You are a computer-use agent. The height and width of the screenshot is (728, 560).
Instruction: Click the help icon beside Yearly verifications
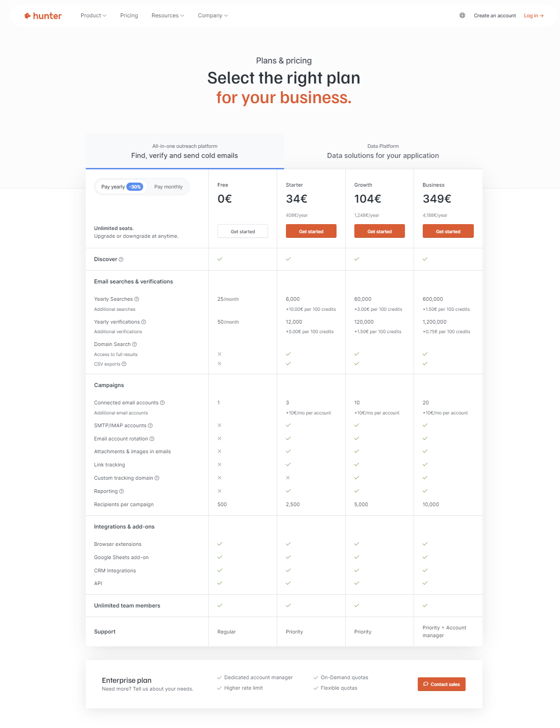coord(144,322)
